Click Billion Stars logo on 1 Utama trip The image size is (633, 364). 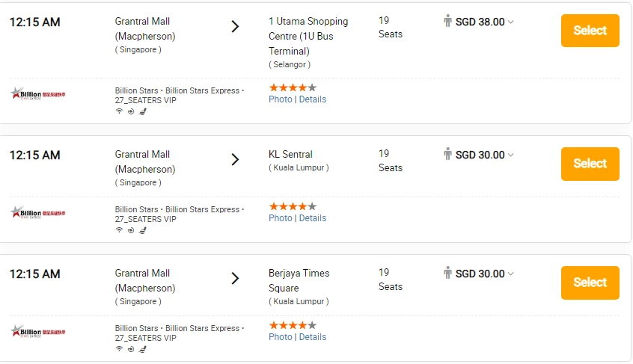37,94
